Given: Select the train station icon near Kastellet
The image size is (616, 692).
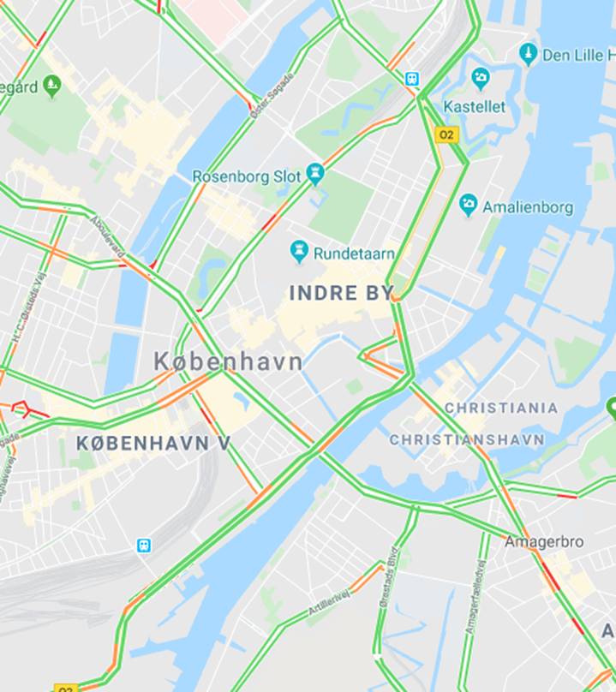Looking at the screenshot, I should (x=412, y=79).
